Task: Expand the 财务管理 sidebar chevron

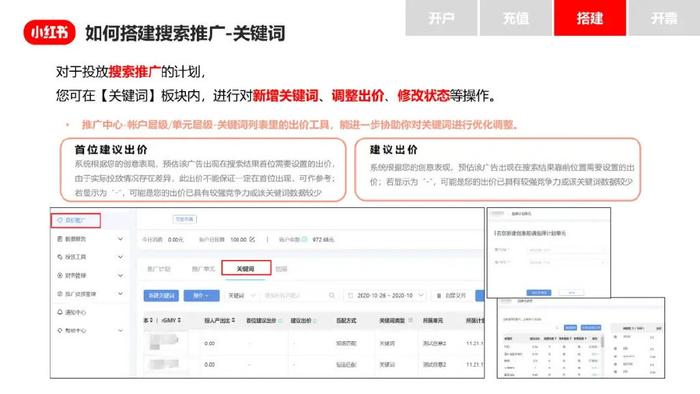Action: click(121, 275)
